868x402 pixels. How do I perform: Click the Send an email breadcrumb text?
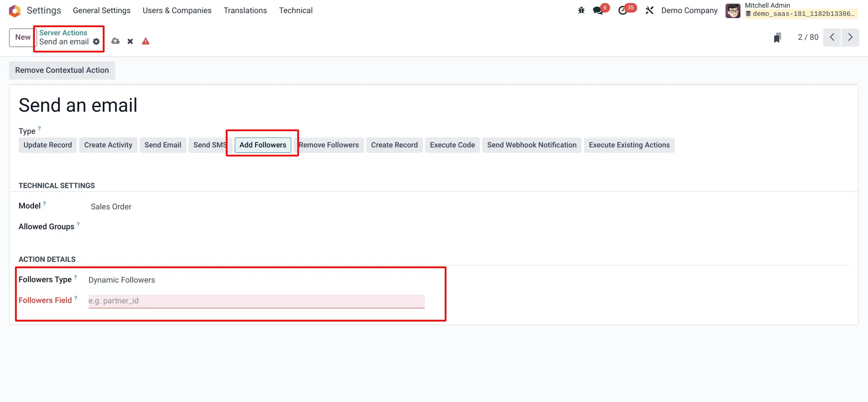(64, 42)
